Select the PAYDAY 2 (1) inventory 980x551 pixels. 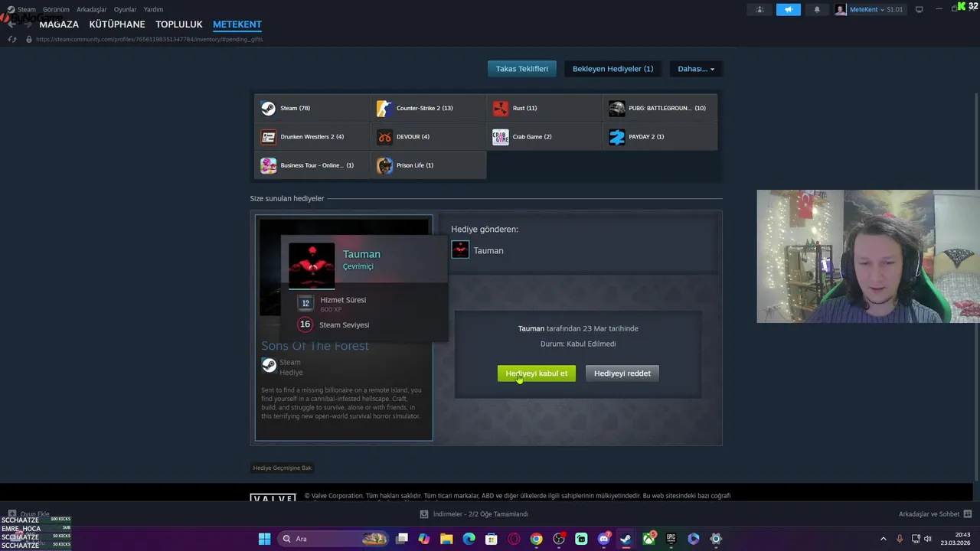pos(660,137)
